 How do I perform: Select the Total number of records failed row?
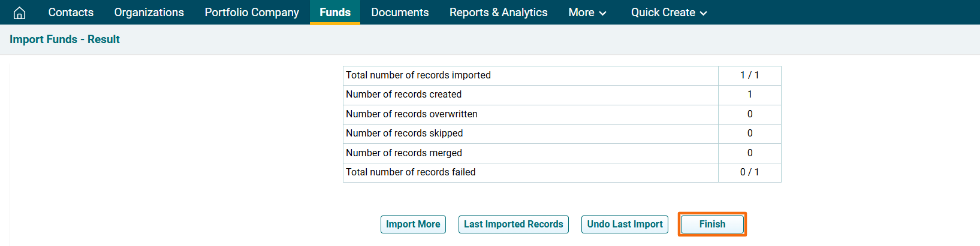pos(411,172)
